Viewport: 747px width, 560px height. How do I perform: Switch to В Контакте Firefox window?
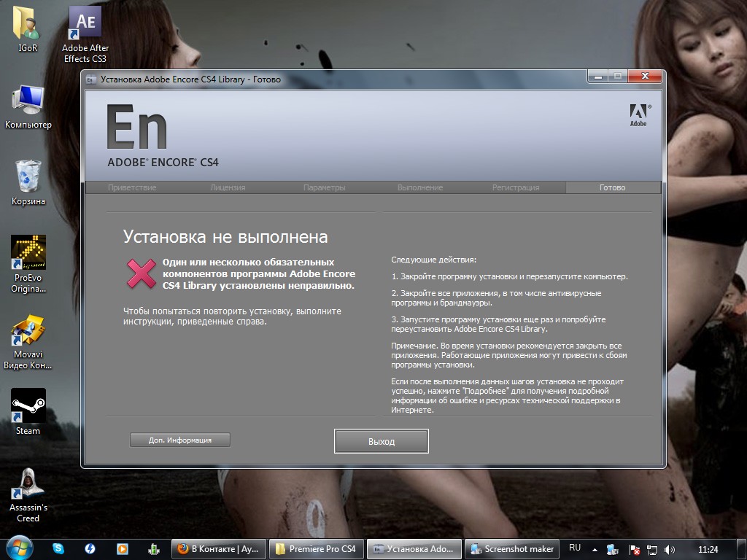tap(219, 549)
